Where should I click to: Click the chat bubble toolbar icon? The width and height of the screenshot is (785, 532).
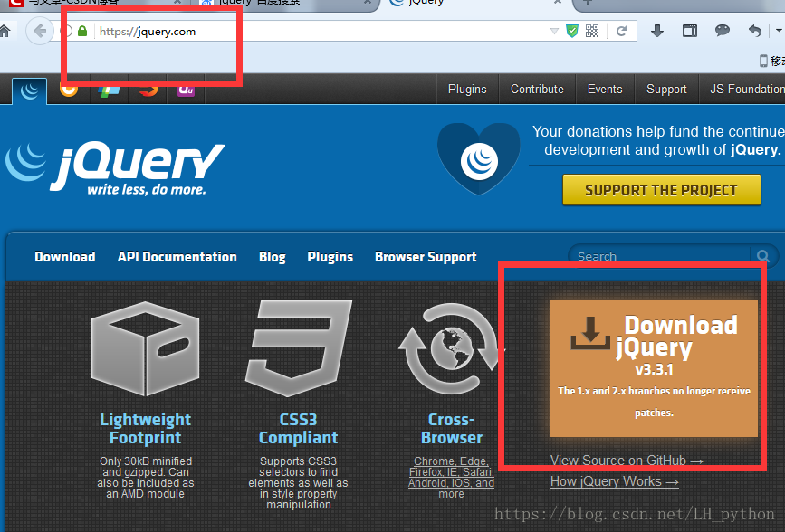[722, 31]
